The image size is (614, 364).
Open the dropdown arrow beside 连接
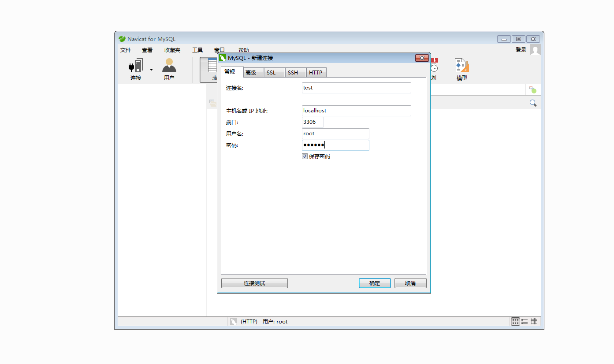pos(151,70)
